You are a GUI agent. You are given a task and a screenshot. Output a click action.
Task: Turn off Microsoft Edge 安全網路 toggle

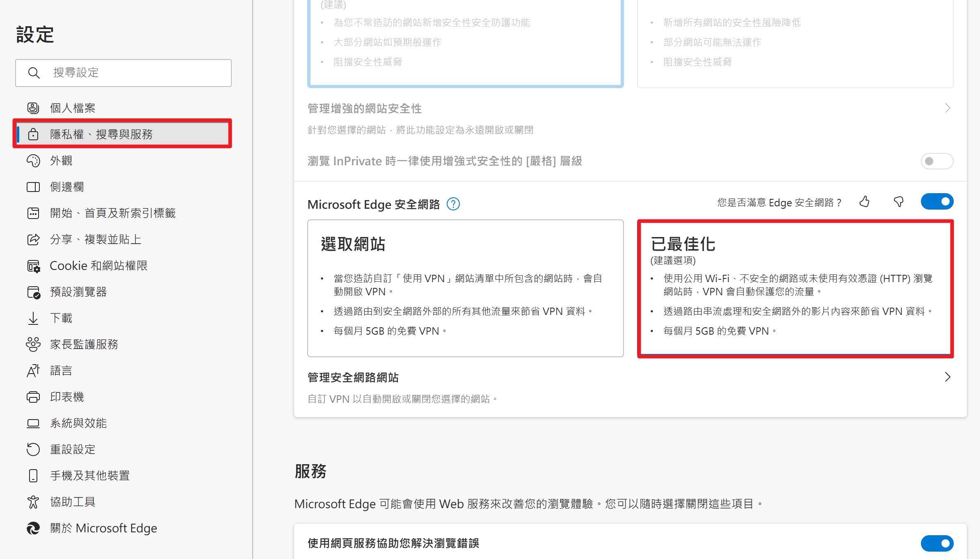pos(937,202)
